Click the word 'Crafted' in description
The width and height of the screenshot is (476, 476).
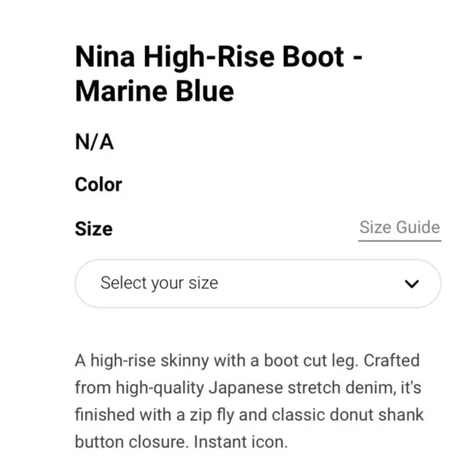pos(391,360)
